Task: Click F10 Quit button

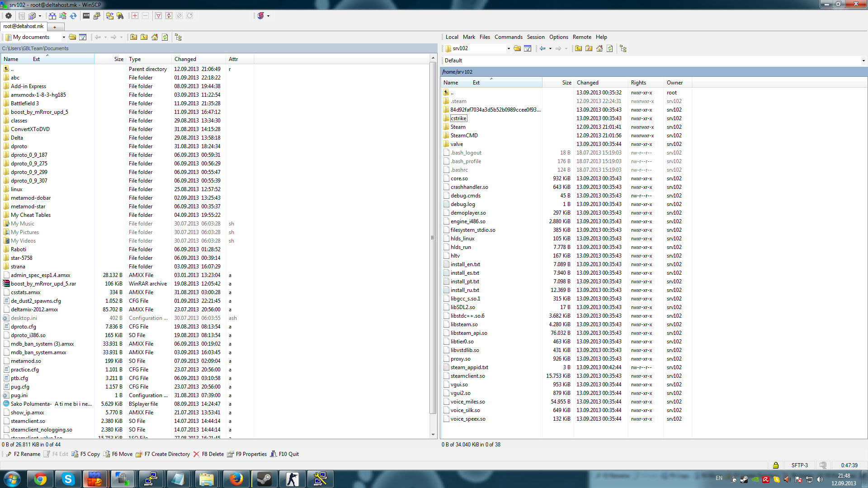Action: pyautogui.click(x=284, y=454)
